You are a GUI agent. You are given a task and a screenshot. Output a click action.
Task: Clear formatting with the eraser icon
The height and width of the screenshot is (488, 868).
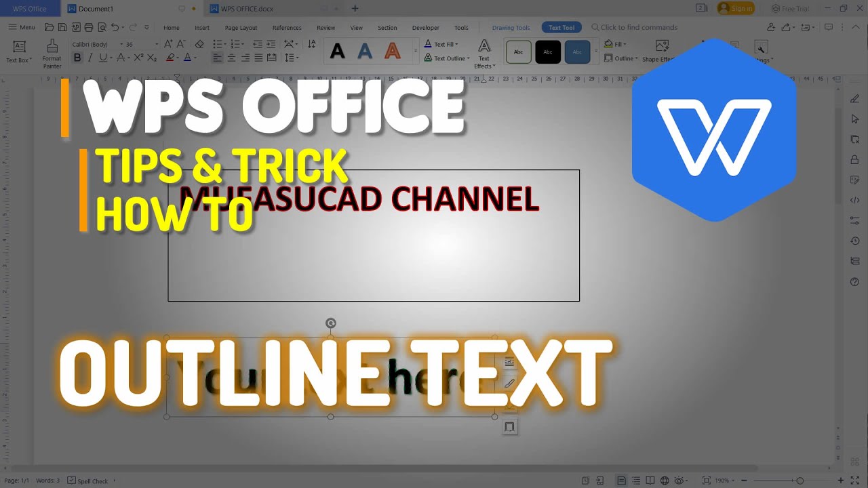pos(199,44)
